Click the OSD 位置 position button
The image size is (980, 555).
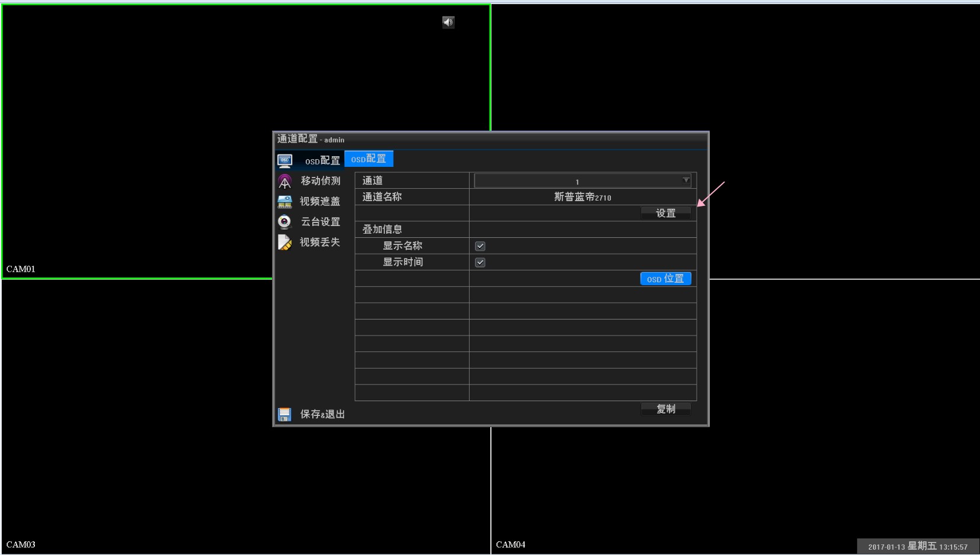pos(666,278)
